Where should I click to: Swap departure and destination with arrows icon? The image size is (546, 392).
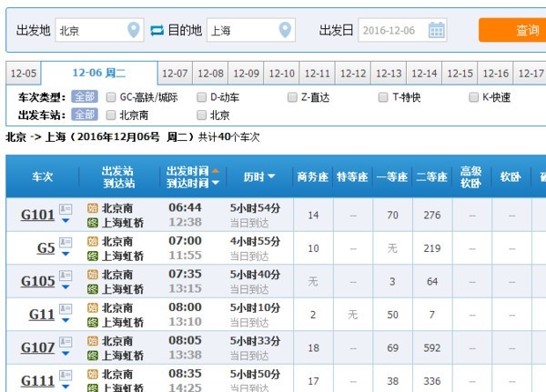pos(157,30)
